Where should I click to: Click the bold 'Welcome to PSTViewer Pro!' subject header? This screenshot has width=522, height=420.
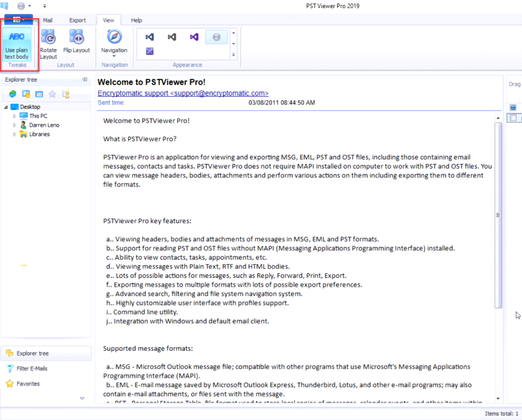[151, 82]
